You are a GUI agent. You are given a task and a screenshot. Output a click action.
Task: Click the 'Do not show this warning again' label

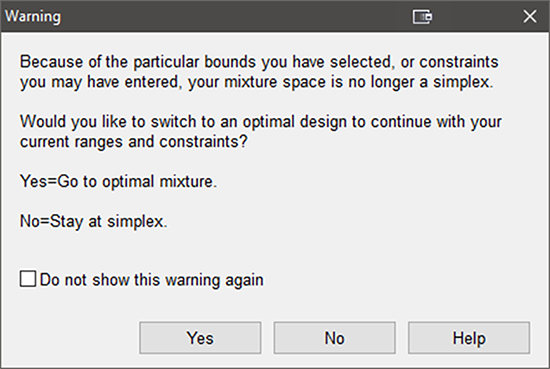coord(152,280)
